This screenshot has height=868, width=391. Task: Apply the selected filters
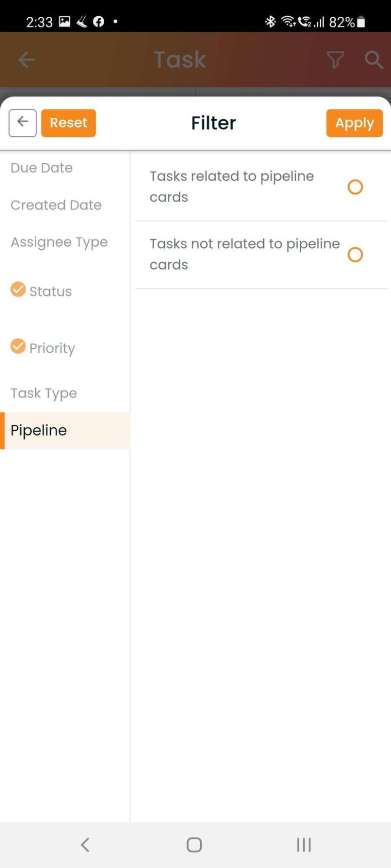coord(355,123)
